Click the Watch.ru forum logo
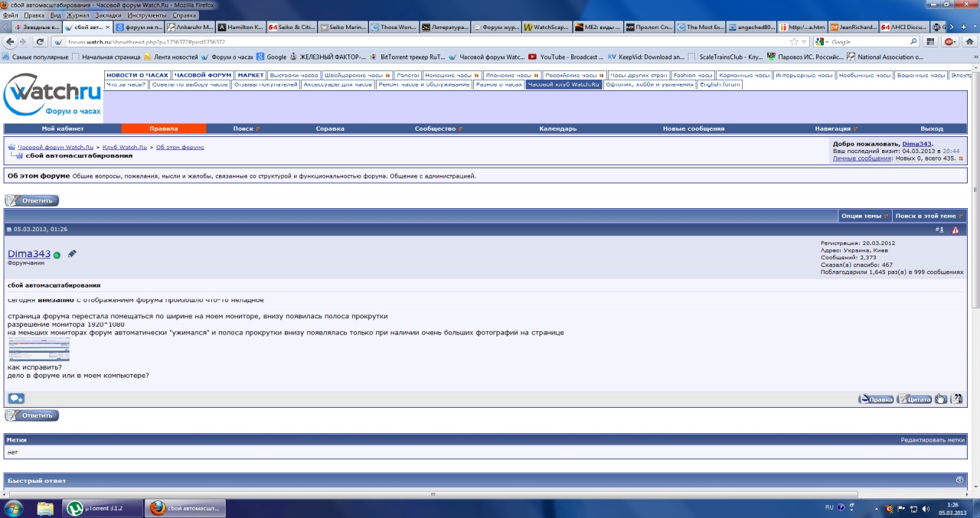 coord(51,96)
